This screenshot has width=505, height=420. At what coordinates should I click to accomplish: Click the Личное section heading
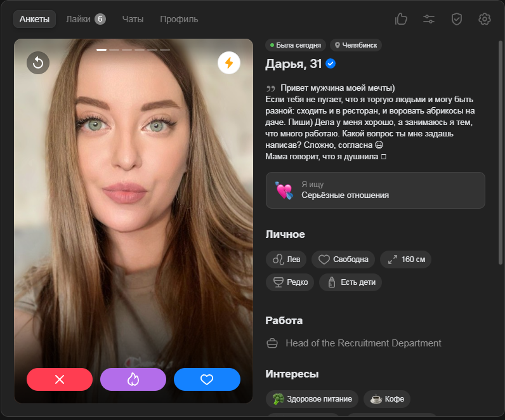[285, 235]
